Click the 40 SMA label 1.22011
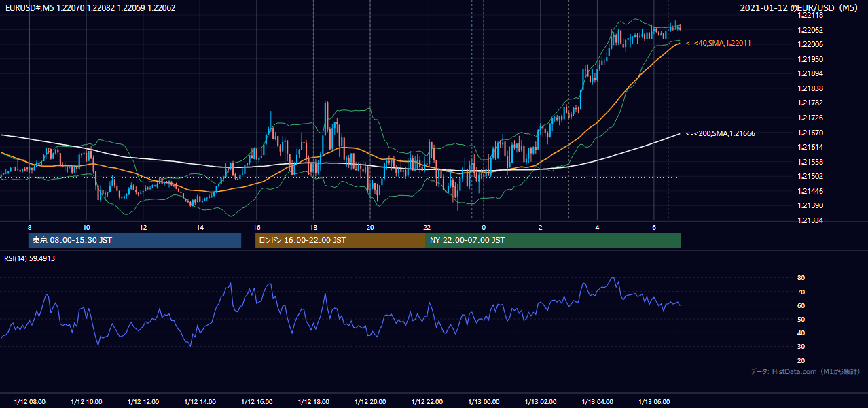The width and height of the screenshot is (868, 408). [719, 43]
